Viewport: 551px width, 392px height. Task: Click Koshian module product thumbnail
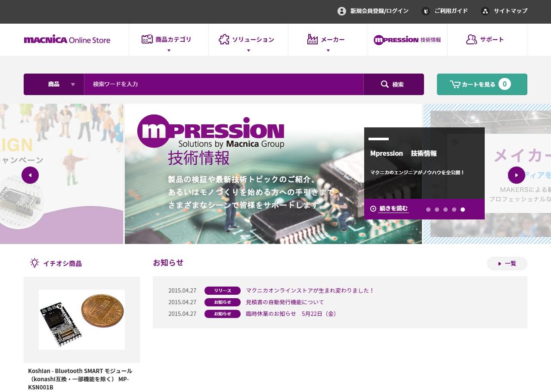pos(82,320)
